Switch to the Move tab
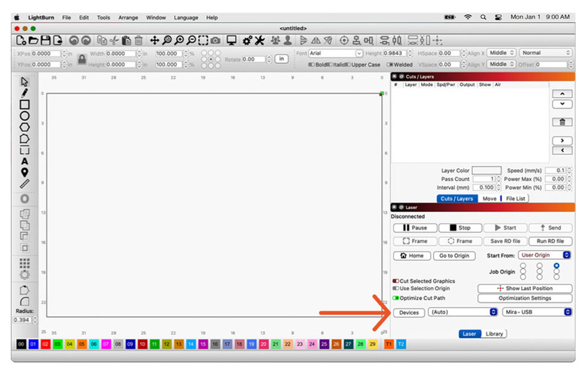This screenshot has width=588, height=377. coord(489,199)
